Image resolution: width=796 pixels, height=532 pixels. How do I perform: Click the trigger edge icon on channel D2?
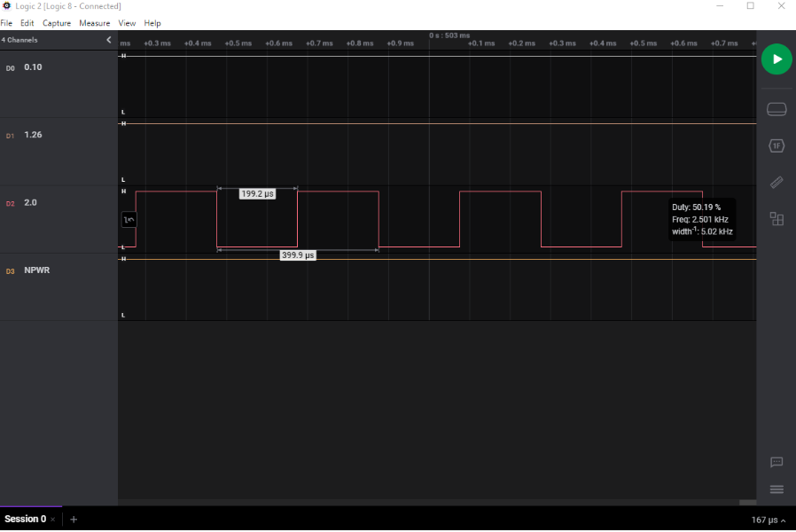[x=129, y=219]
